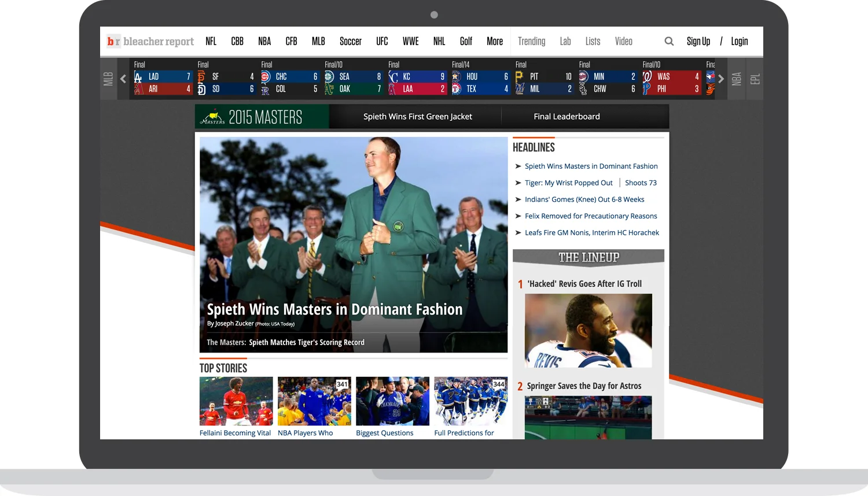Open Spieth Wins First Green Jacket banner link
The width and height of the screenshot is (868, 496).
418,116
